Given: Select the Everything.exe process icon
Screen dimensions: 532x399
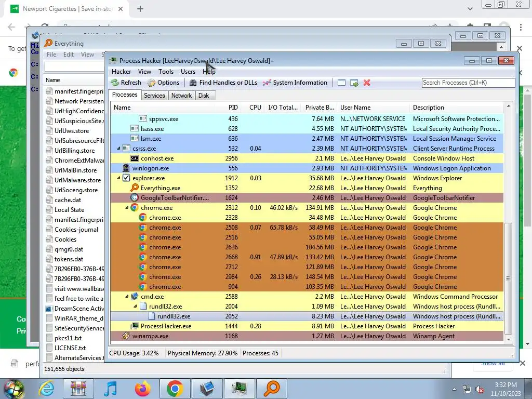Looking at the screenshot, I should [x=135, y=188].
